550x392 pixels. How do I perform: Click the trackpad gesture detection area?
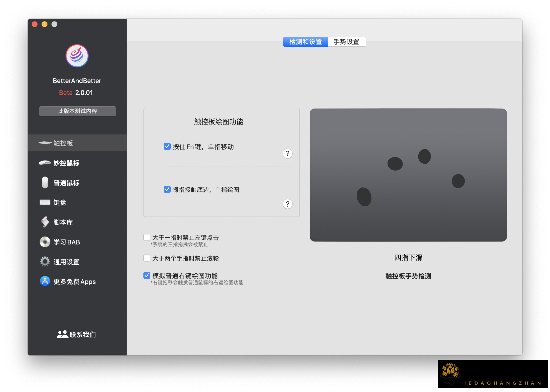pyautogui.click(x=408, y=175)
